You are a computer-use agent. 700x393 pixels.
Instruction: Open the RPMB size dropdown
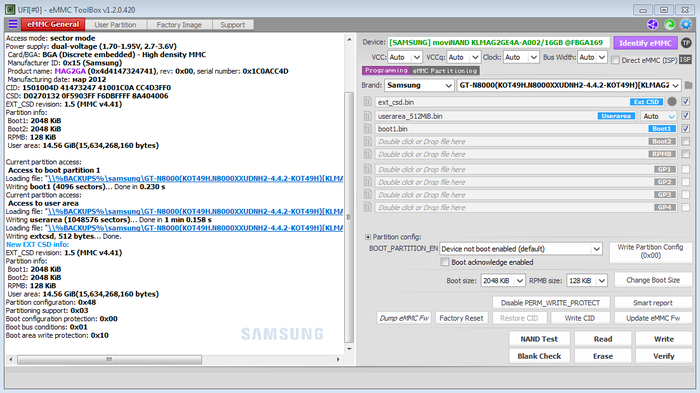[x=587, y=280]
